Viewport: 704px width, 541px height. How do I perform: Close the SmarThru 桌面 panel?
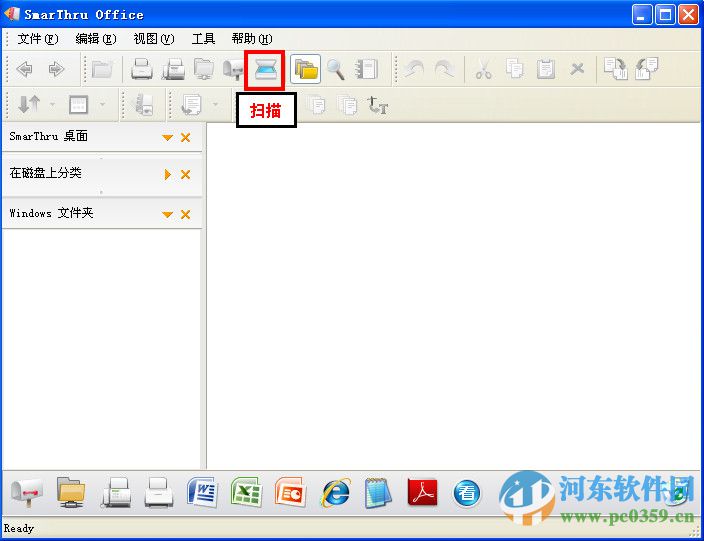[x=185, y=138]
